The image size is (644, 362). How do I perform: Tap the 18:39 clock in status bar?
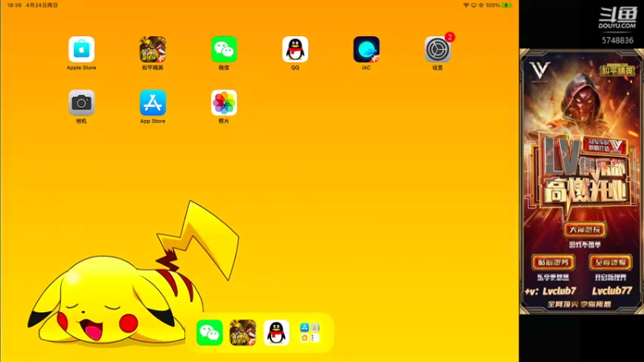[x=14, y=6]
